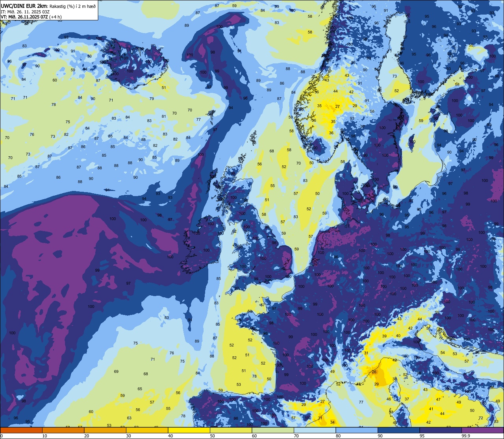
Task: Click the humidity value 79 south of Iceland
Action: point(152,98)
